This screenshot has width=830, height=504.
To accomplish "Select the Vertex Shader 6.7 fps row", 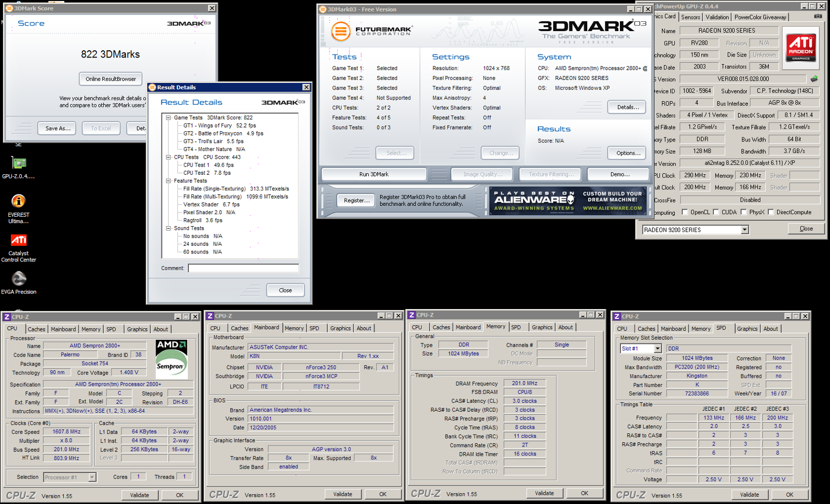I will (x=211, y=204).
